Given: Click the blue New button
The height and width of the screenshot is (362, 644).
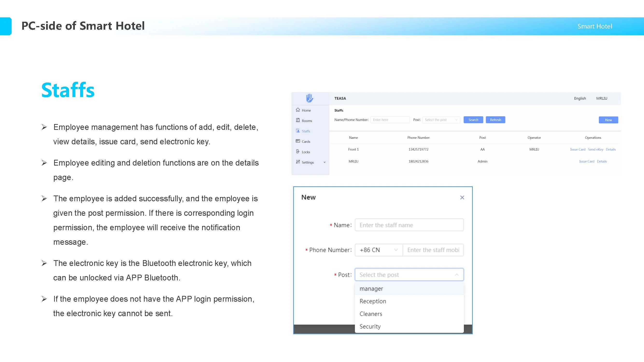Looking at the screenshot, I should pos(608,120).
